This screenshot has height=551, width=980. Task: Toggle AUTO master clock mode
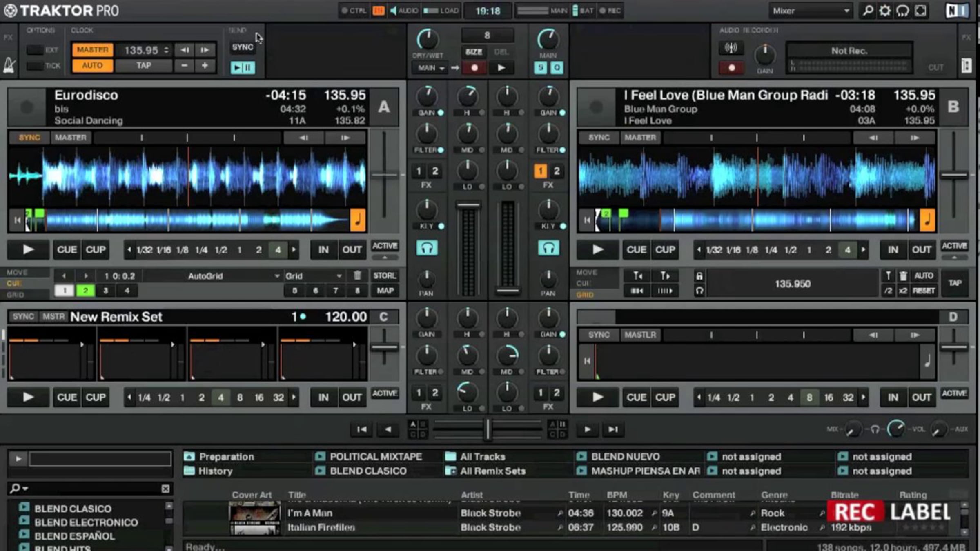(93, 66)
